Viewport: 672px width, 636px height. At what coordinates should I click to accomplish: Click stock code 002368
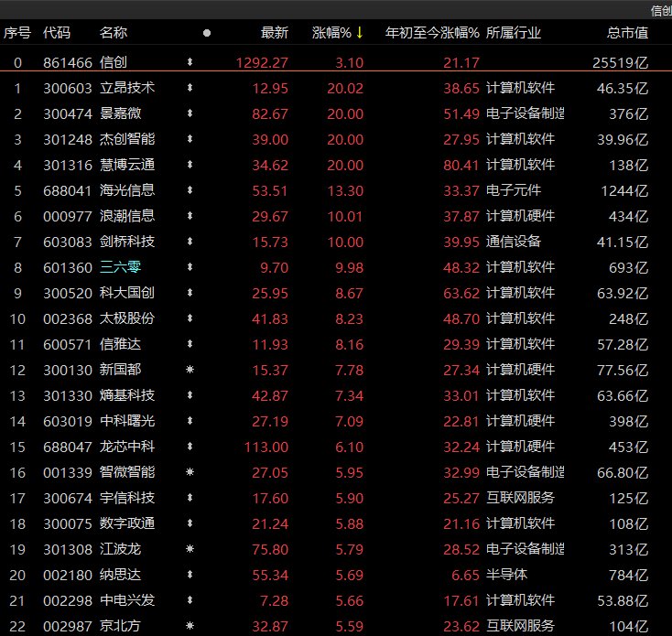point(68,319)
